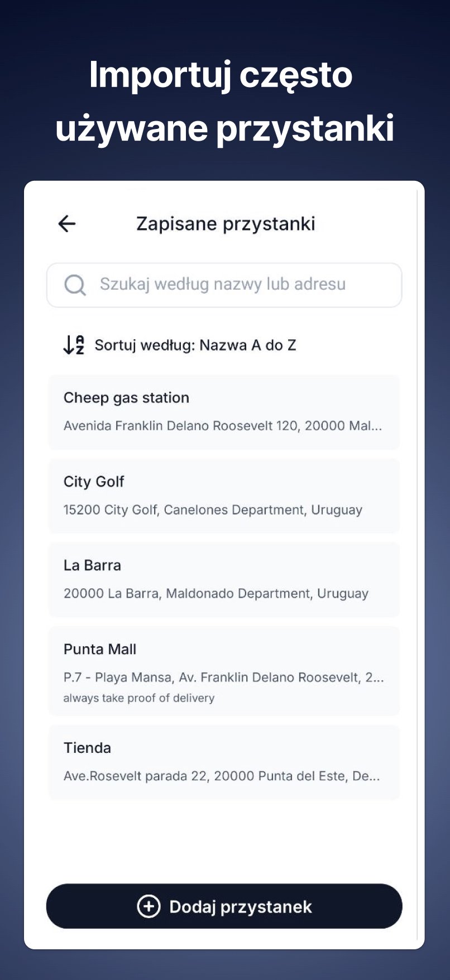Click the vertical scrollbar on right edge
Viewport: 450px width, 980px height.
pyautogui.click(x=418, y=565)
